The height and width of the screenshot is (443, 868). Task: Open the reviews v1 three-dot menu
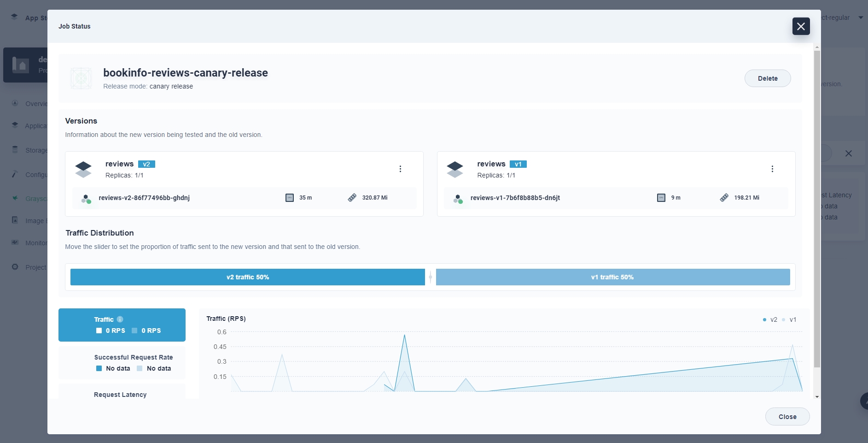pyautogui.click(x=772, y=169)
